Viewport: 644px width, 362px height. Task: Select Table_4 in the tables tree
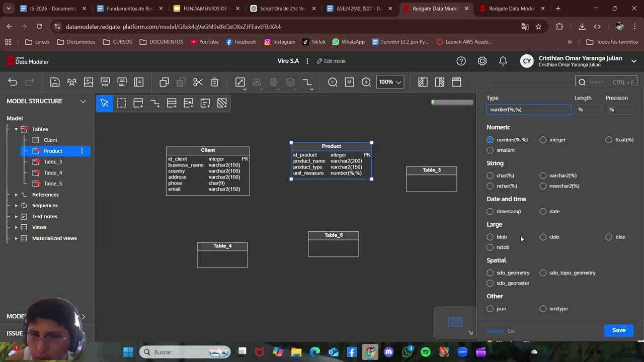53,173
